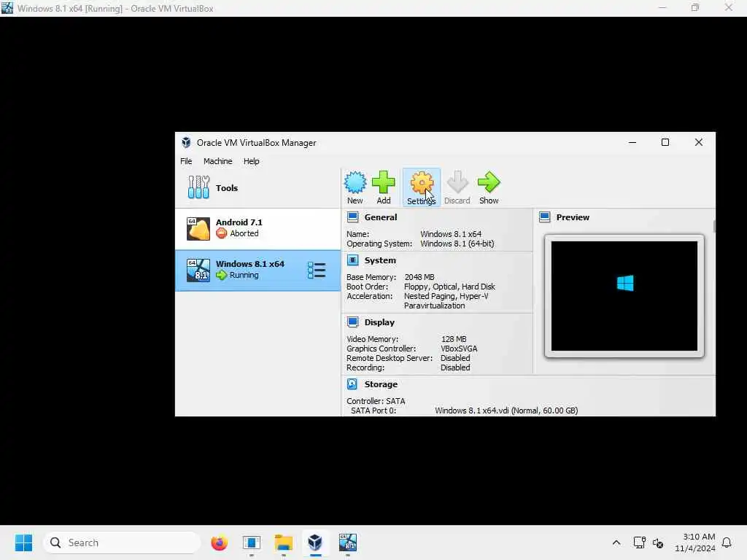Screen dimensions: 747x560
Task: Click the Tools label in sidebar
Action: 226,187
